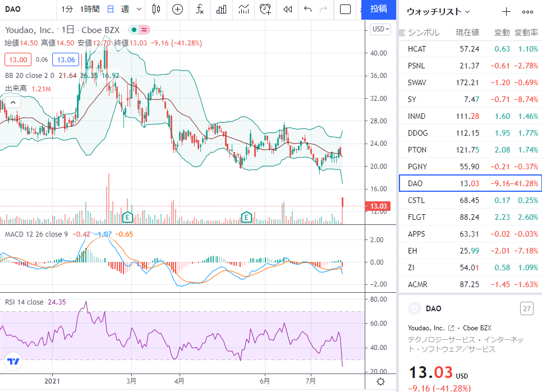The width and height of the screenshot is (542, 392).
Task: Sort watchlist by 変動 column
Action: click(x=502, y=33)
